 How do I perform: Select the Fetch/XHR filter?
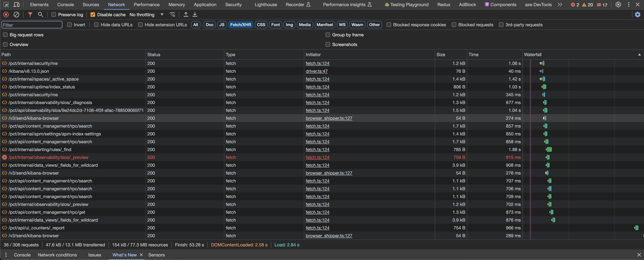pyautogui.click(x=240, y=24)
